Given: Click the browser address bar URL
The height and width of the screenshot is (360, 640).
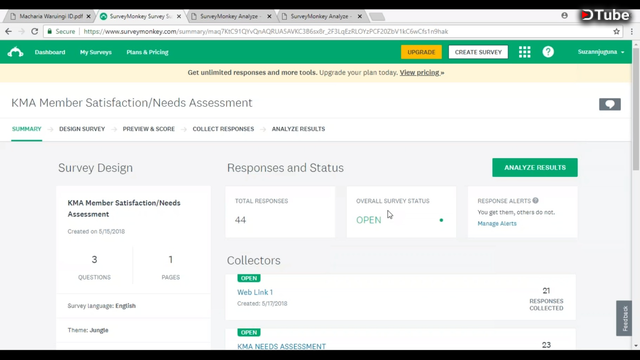Looking at the screenshot, I should [x=265, y=31].
